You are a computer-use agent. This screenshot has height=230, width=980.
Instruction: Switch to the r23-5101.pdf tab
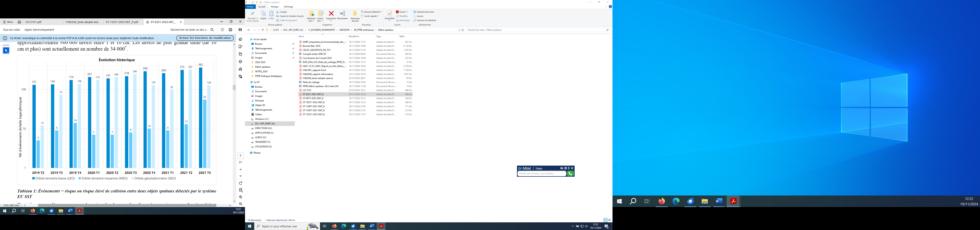pyautogui.click(x=33, y=22)
